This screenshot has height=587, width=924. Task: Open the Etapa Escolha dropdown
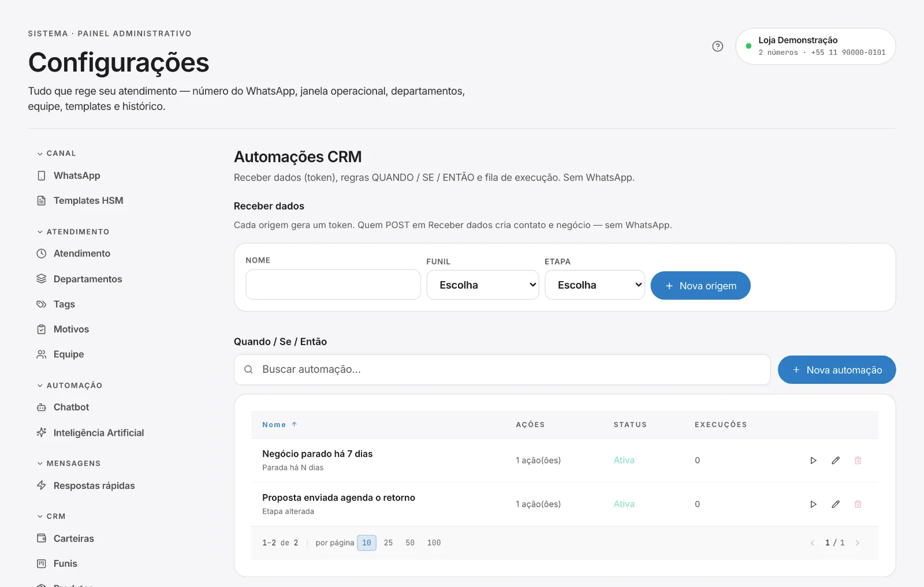[x=595, y=285]
